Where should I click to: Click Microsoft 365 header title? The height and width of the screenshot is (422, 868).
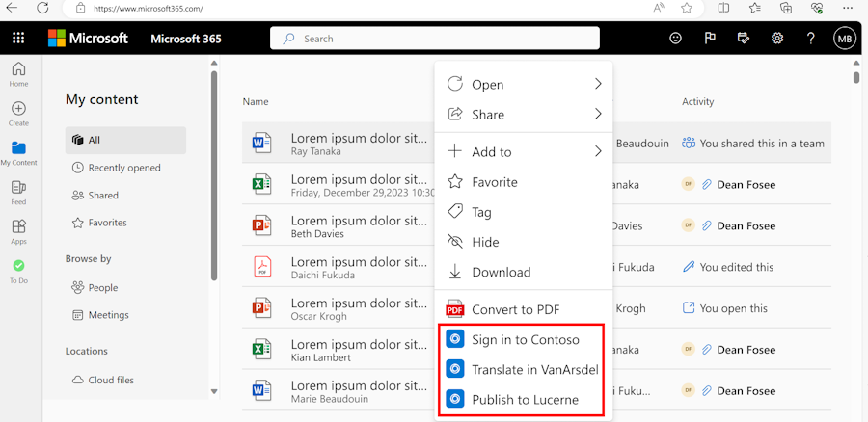(186, 39)
